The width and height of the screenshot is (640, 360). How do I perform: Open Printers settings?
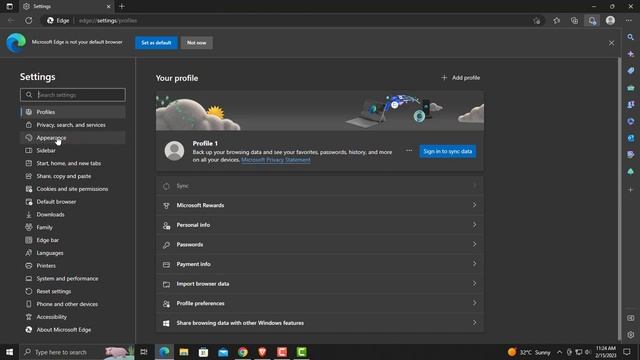click(73, 266)
